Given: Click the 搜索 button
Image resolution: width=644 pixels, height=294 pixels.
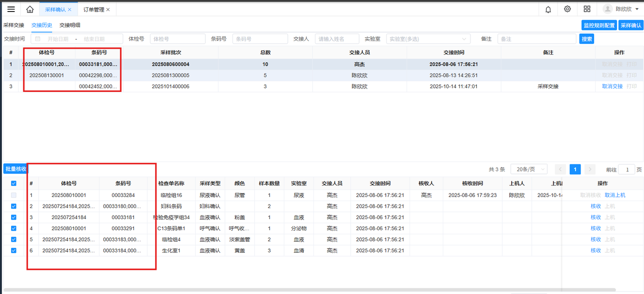Looking at the screenshot, I should coord(587,39).
